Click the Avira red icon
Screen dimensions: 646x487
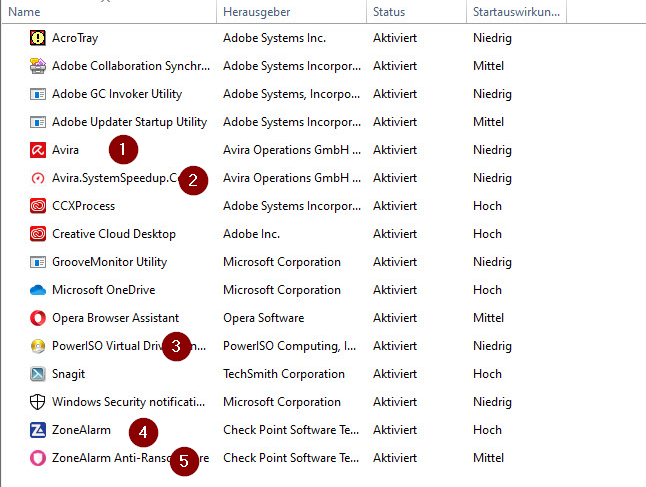pyautogui.click(x=38, y=150)
